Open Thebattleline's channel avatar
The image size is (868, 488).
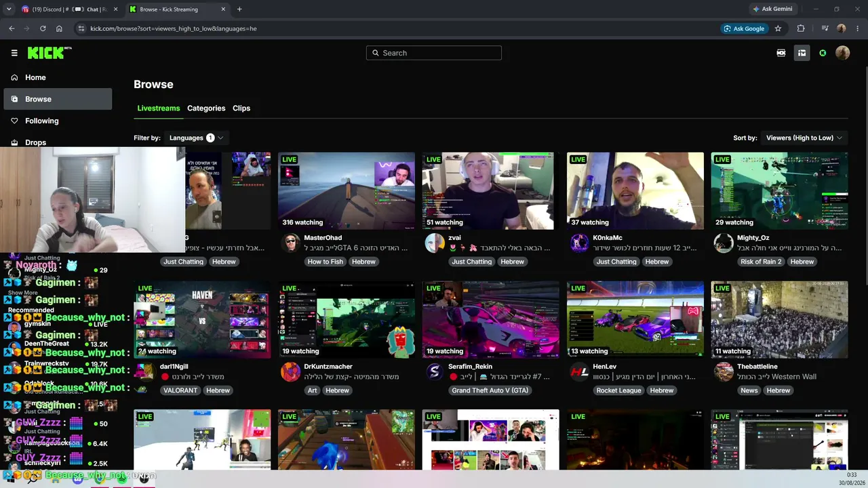[724, 371]
